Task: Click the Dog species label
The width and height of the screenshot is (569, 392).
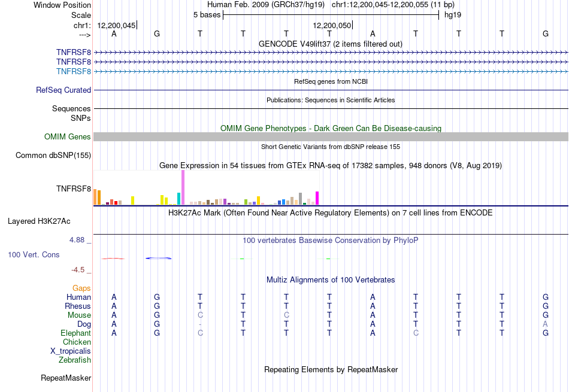Action: [x=84, y=324]
